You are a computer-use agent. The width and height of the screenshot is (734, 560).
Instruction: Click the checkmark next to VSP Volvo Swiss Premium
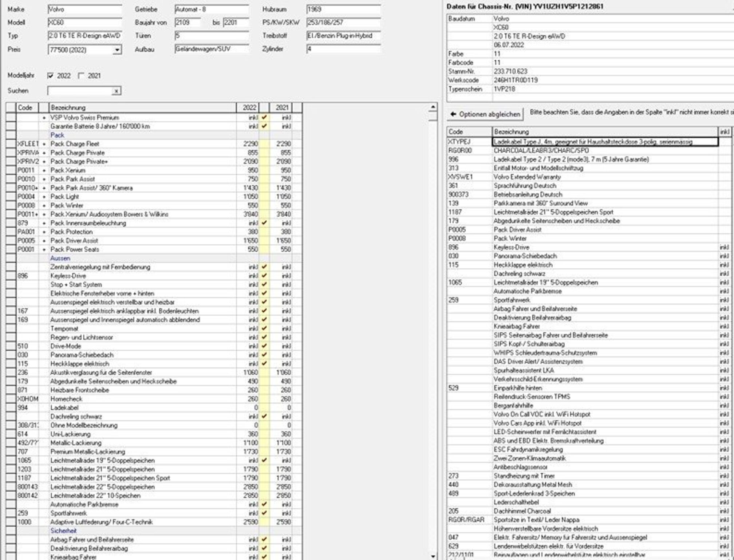click(x=264, y=117)
